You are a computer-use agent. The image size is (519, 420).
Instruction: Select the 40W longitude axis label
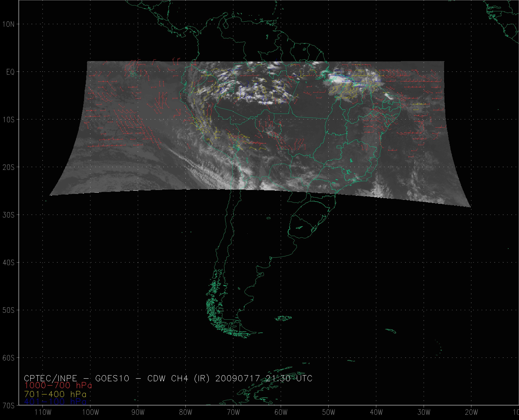click(376, 412)
